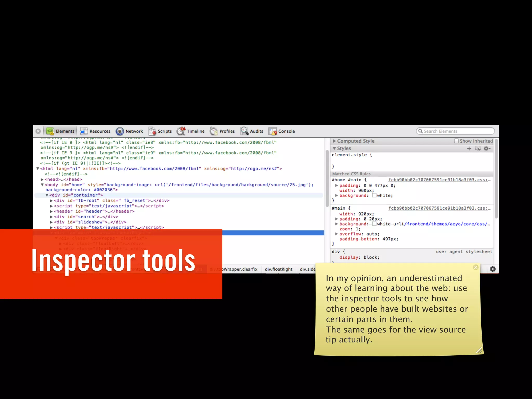Switch to the Profiles panel
532x399 pixels.
(222, 131)
